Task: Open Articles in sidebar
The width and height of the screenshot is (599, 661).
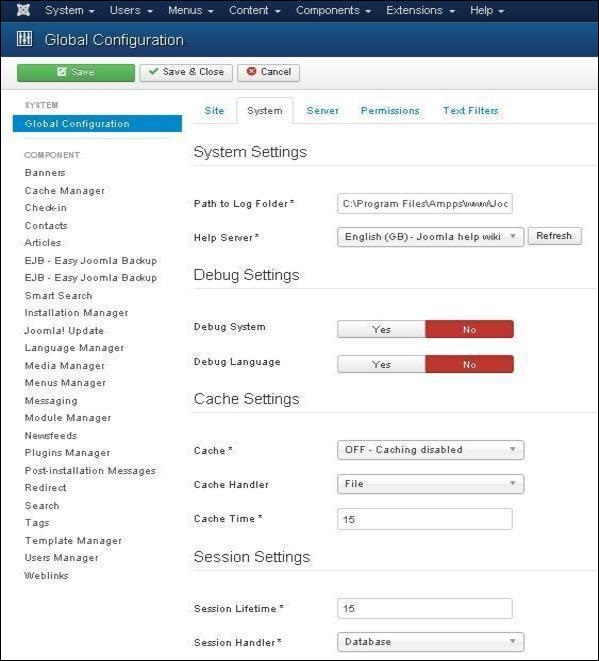Action: tap(43, 243)
